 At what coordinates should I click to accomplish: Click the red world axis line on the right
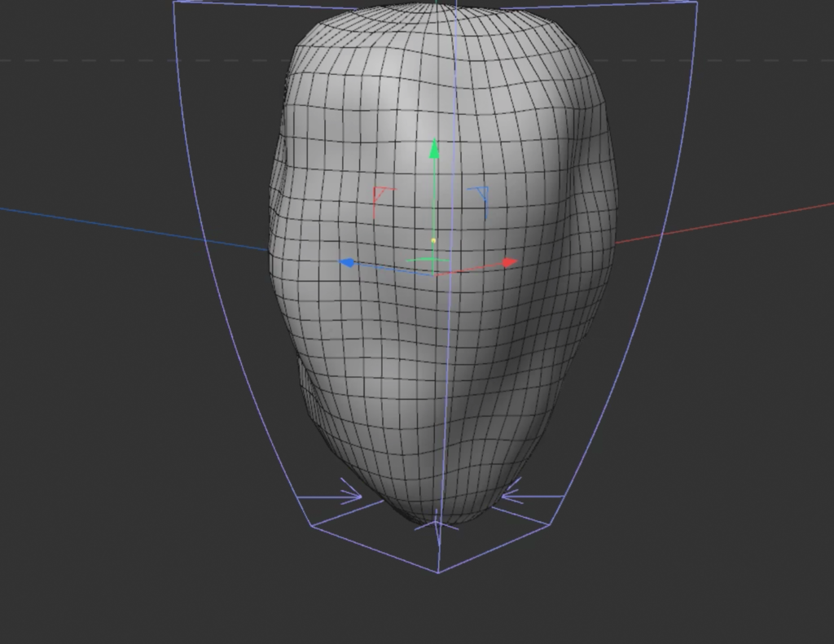[x=733, y=221]
